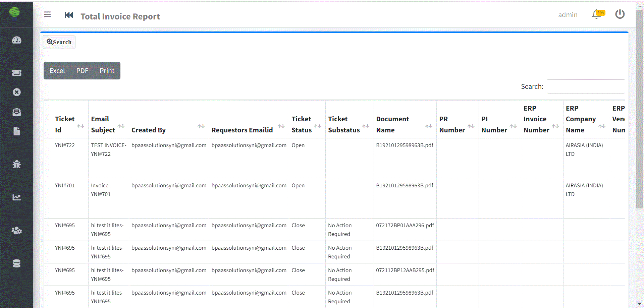The image size is (644, 308).
Task: Click No Action Required for 072172BP01AAA296.pdf row
Action: click(x=340, y=230)
